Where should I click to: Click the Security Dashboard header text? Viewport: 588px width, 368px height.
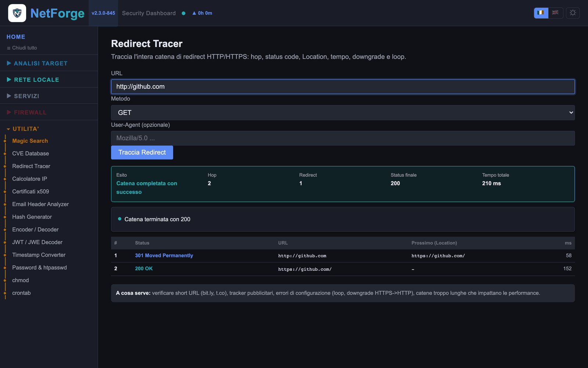tap(149, 13)
